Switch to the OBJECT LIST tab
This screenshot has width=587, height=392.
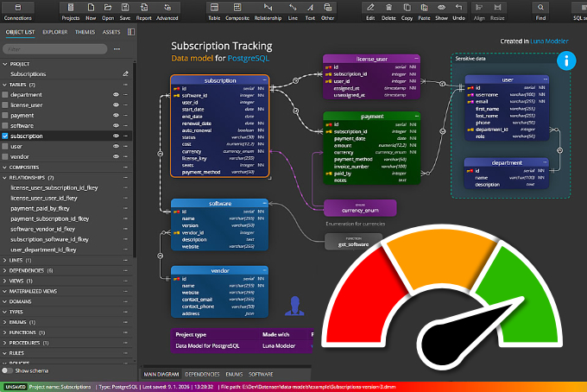point(20,32)
